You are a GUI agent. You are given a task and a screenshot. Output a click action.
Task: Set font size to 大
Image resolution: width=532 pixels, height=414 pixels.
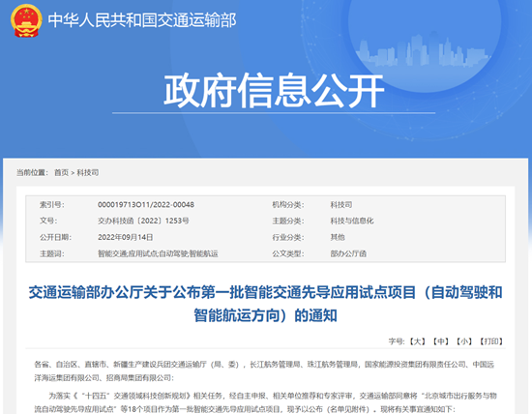point(417,341)
